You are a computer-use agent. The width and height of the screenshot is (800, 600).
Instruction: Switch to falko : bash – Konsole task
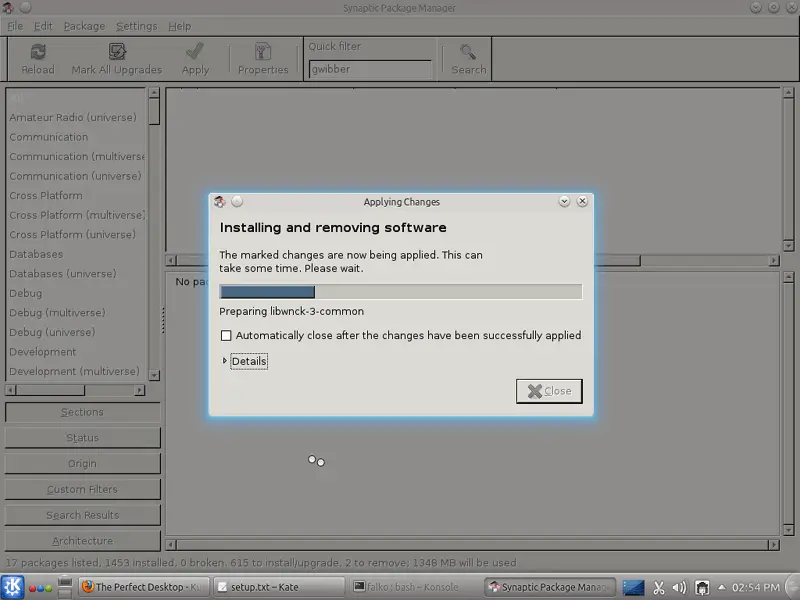coord(414,587)
